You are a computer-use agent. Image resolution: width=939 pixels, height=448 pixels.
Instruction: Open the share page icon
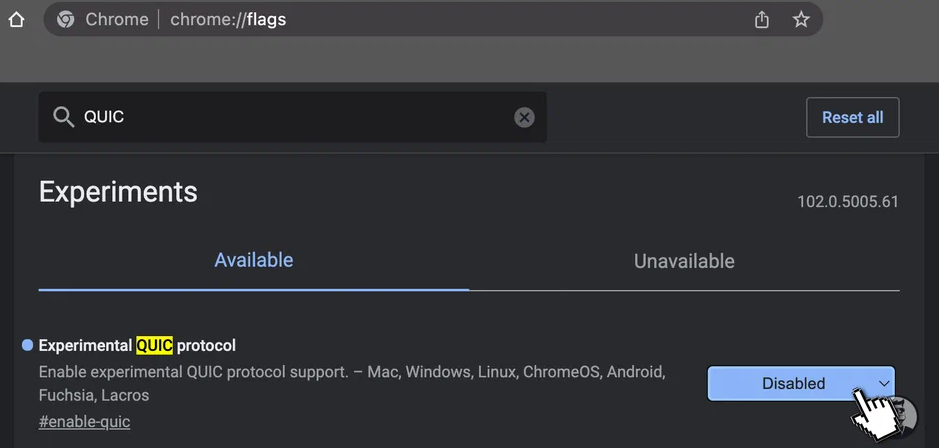click(761, 20)
